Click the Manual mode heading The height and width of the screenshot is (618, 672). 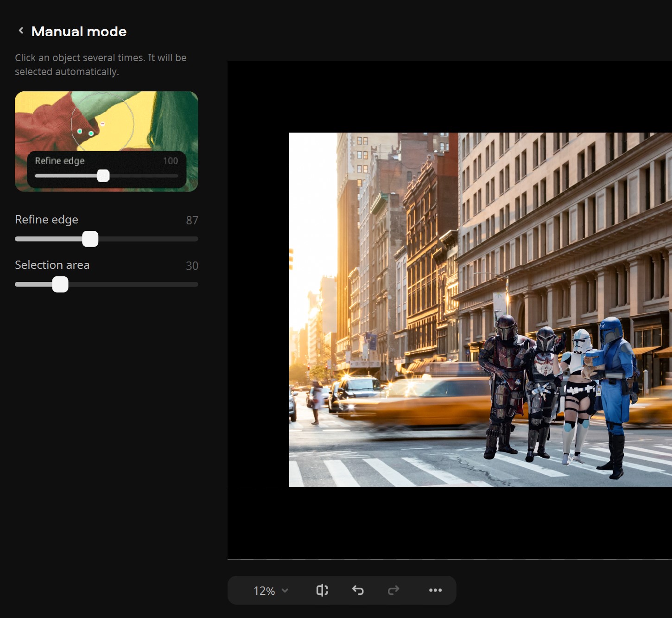click(x=79, y=31)
